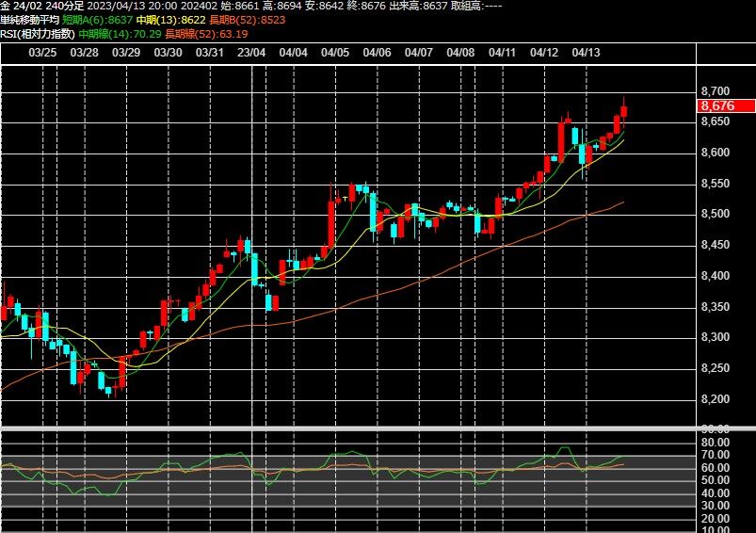Select the 03/30 date label

point(168,53)
